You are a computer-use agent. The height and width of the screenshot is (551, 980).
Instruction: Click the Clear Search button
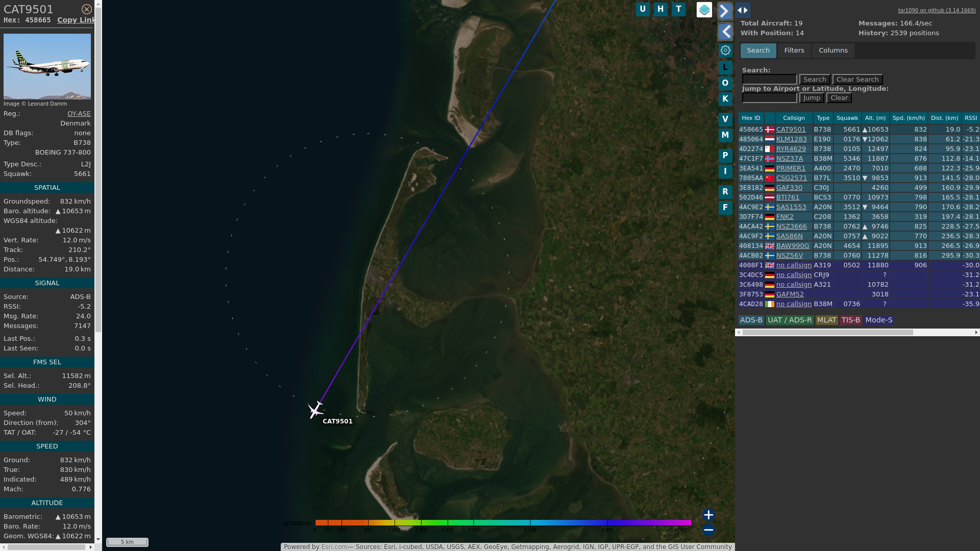click(857, 80)
